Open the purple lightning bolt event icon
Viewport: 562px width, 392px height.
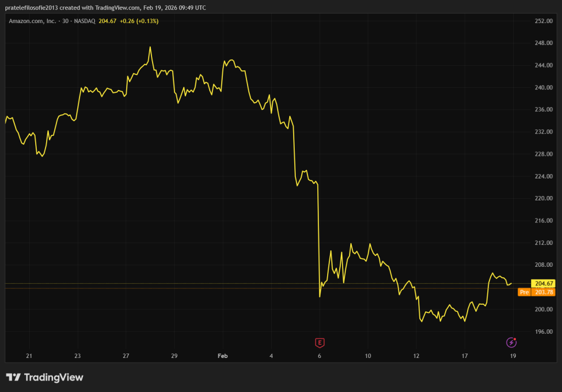pyautogui.click(x=511, y=343)
